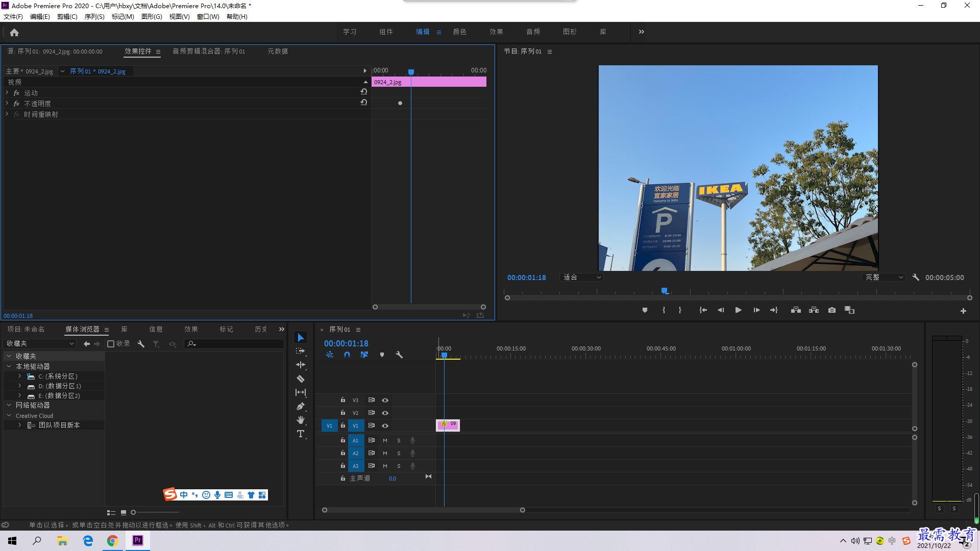This screenshot has width=980, height=551.
Task: Open the Sequence menu
Action: [94, 17]
